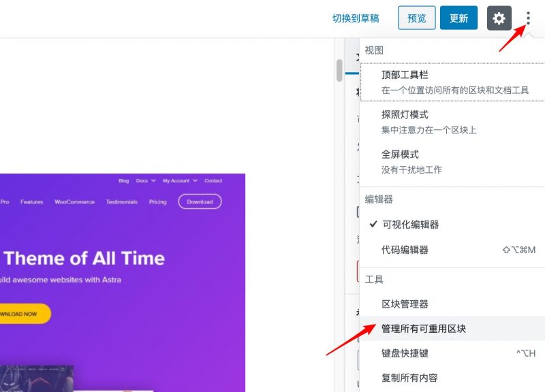Viewport: 545px width, 392px height.
Task: Click the 更新 update button
Action: [458, 18]
